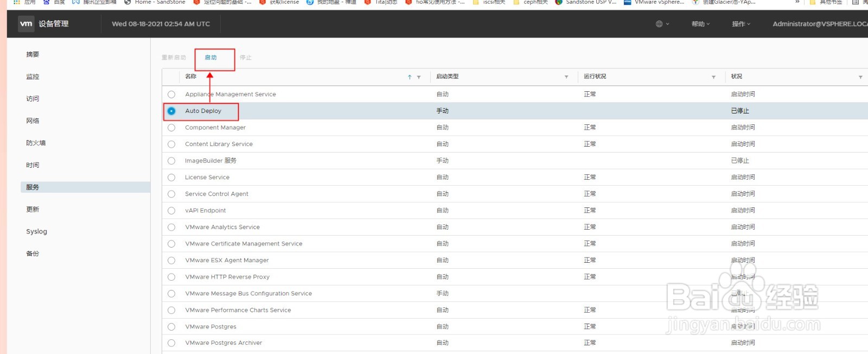Click the VMware Postgres service name
Image resolution: width=868 pixels, height=354 pixels.
tap(210, 327)
